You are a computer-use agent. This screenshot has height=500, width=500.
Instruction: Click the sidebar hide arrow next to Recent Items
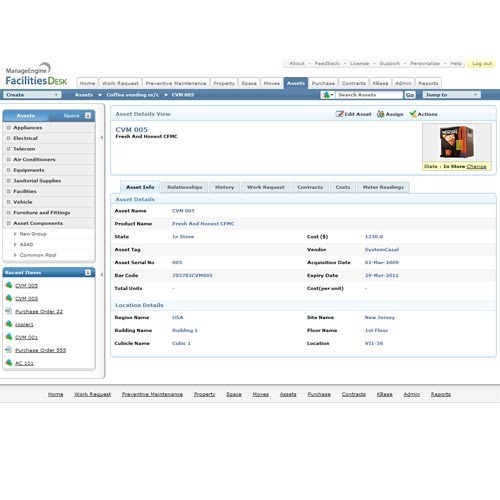[x=102, y=274]
